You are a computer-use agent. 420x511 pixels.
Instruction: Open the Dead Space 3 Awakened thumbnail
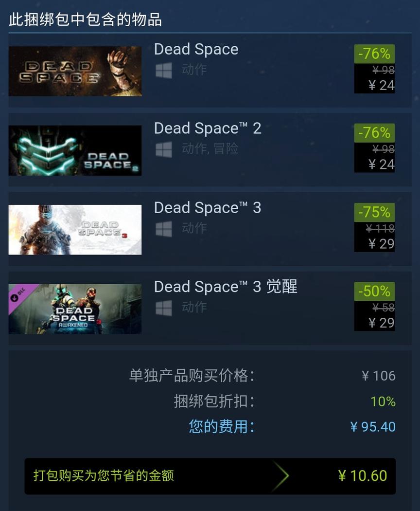pyautogui.click(x=75, y=309)
